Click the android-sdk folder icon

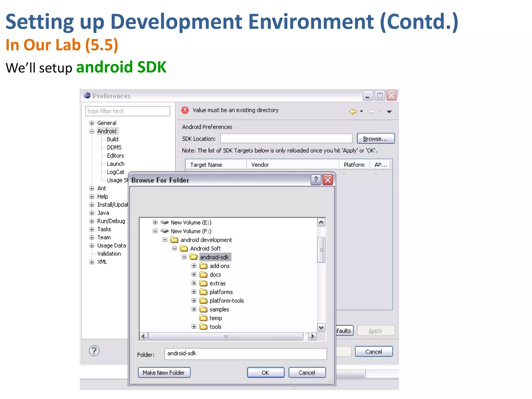tap(194, 257)
